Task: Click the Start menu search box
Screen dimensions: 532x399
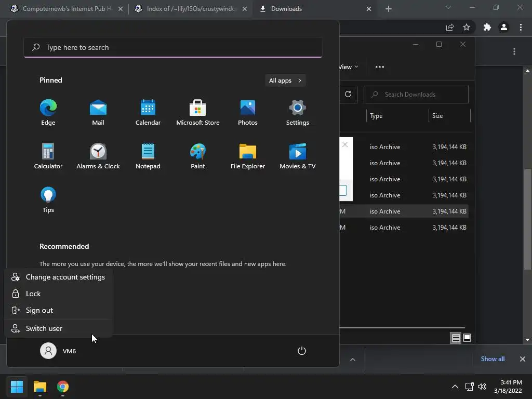Action: click(x=173, y=47)
